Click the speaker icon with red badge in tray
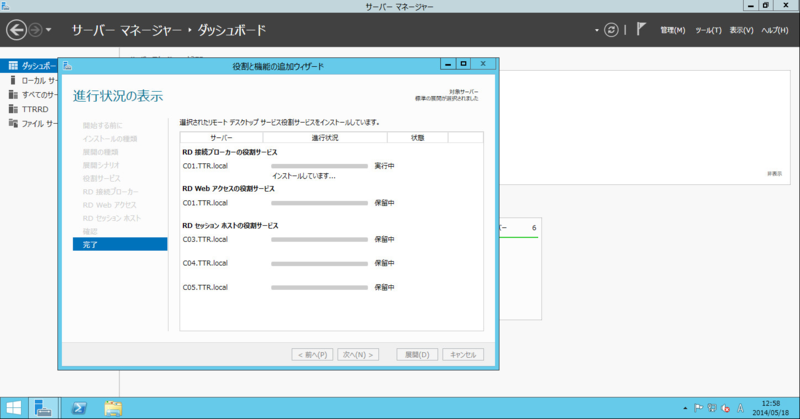This screenshot has height=419, width=800. pyautogui.click(x=725, y=408)
